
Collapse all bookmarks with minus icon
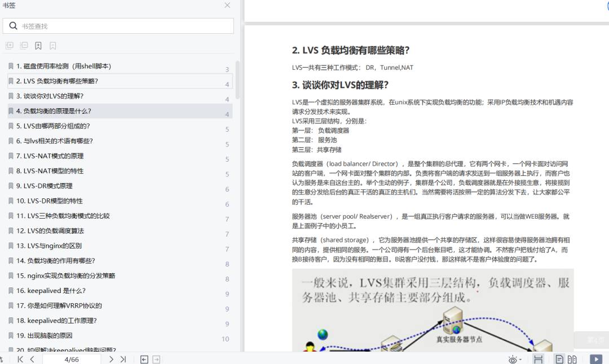(x=24, y=46)
